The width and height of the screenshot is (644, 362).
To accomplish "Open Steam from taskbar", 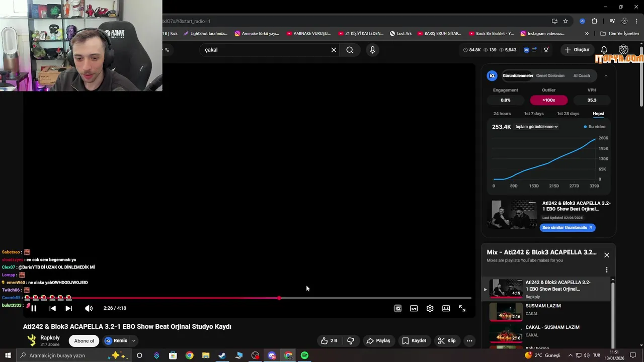I will [222, 355].
